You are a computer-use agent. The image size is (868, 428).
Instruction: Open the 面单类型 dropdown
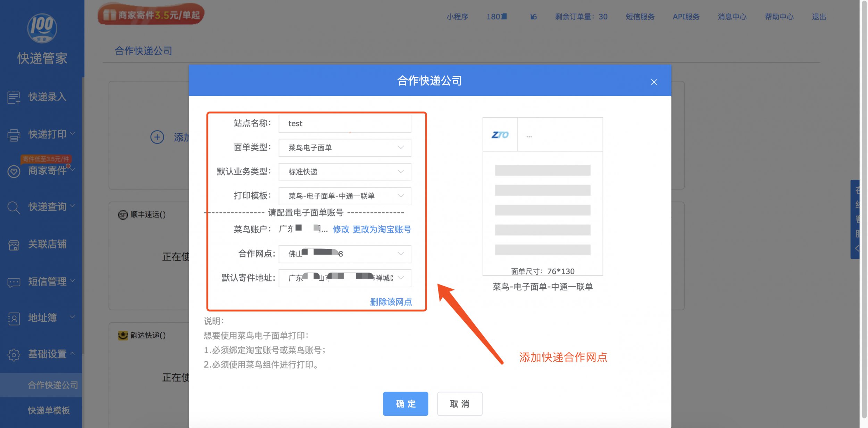345,148
